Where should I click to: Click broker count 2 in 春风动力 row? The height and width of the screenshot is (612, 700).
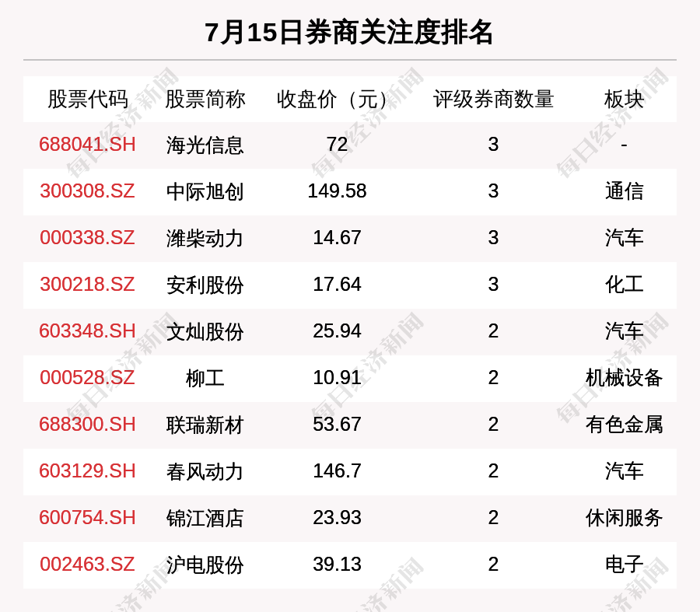click(x=493, y=471)
